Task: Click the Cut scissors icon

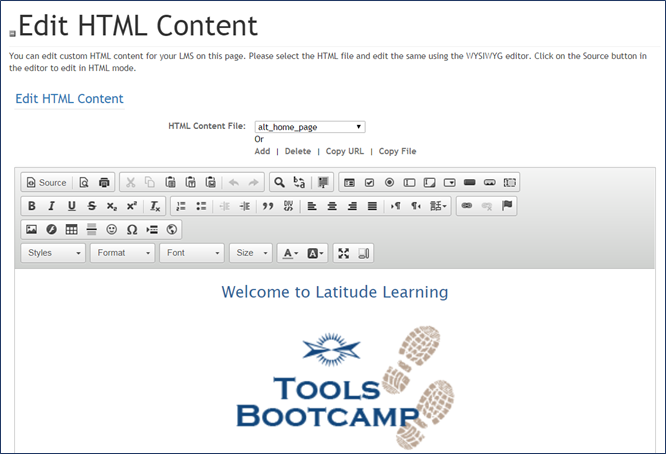Action: click(x=130, y=182)
